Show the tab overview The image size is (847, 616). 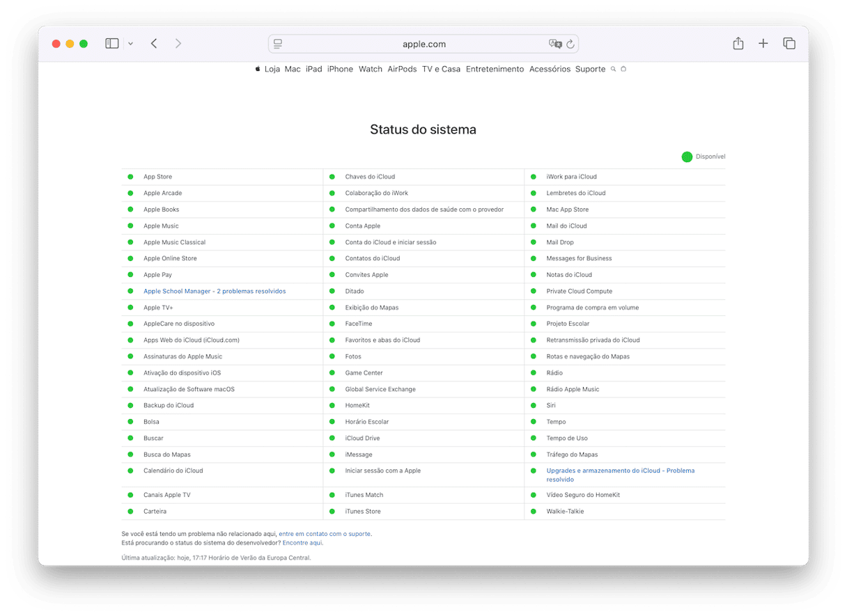coord(789,44)
